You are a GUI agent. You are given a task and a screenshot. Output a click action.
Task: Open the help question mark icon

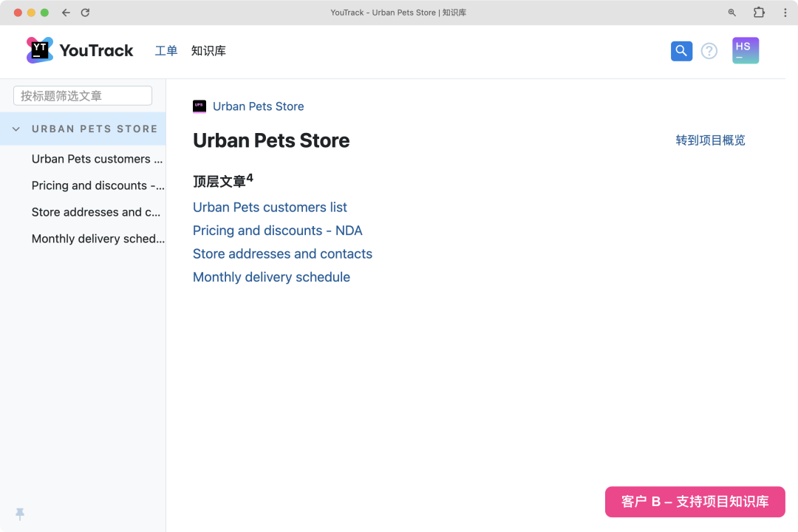click(x=709, y=51)
